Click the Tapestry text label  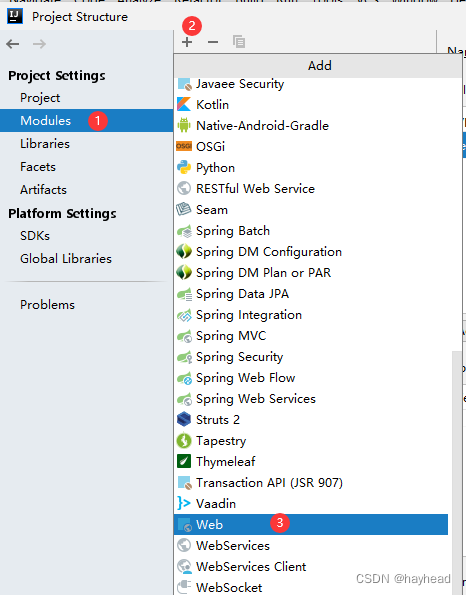tap(221, 441)
